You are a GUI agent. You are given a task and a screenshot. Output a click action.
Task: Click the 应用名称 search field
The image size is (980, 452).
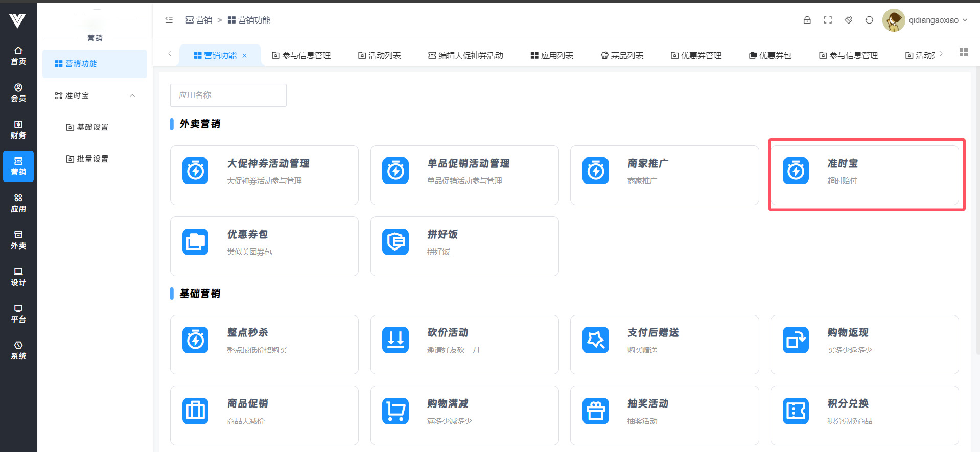228,95
